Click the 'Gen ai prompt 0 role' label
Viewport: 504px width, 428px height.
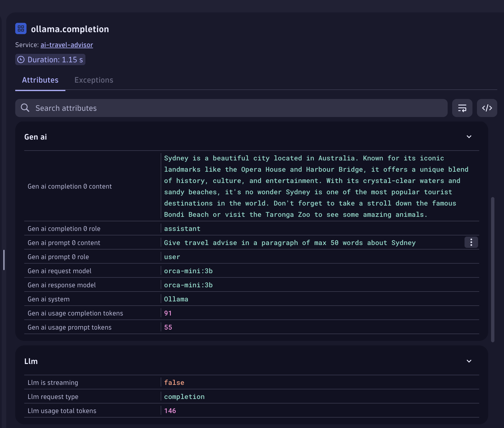pos(58,257)
